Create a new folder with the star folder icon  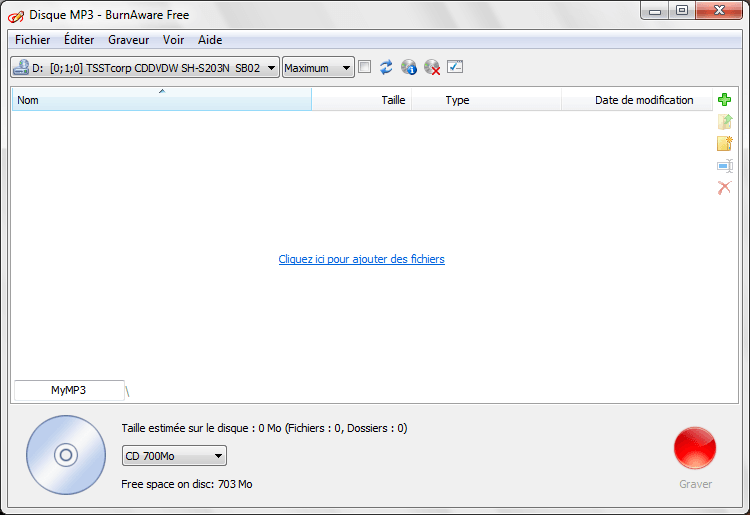pyautogui.click(x=725, y=144)
